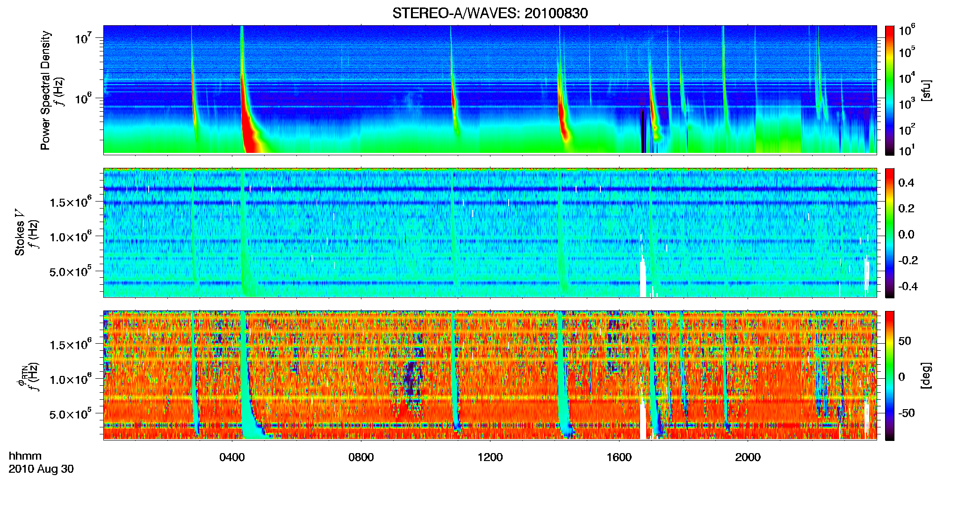Click the 50 label on bottom panel colorbar
Viewport: 980px width, 505px height.
(904, 341)
